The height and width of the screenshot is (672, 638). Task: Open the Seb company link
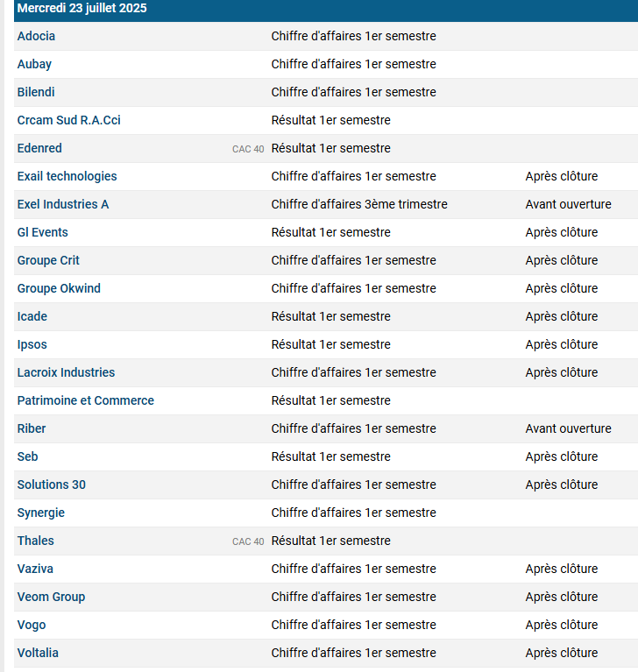point(27,456)
